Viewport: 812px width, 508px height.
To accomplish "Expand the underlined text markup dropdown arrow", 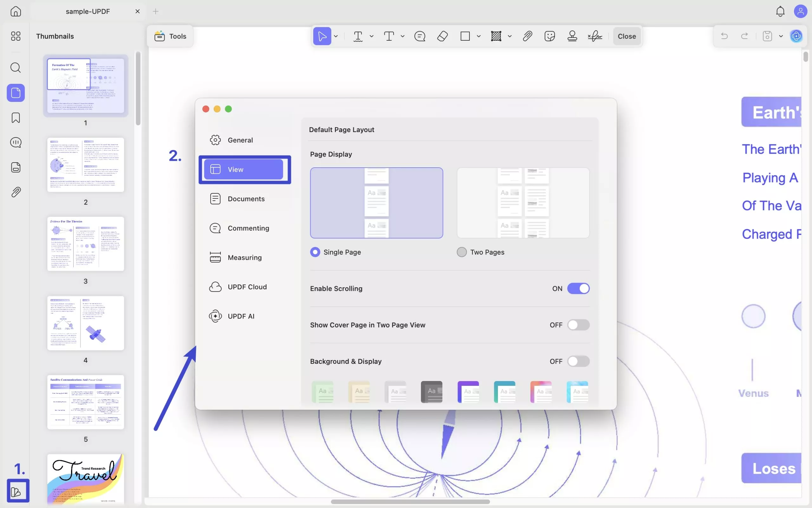I will [371, 36].
